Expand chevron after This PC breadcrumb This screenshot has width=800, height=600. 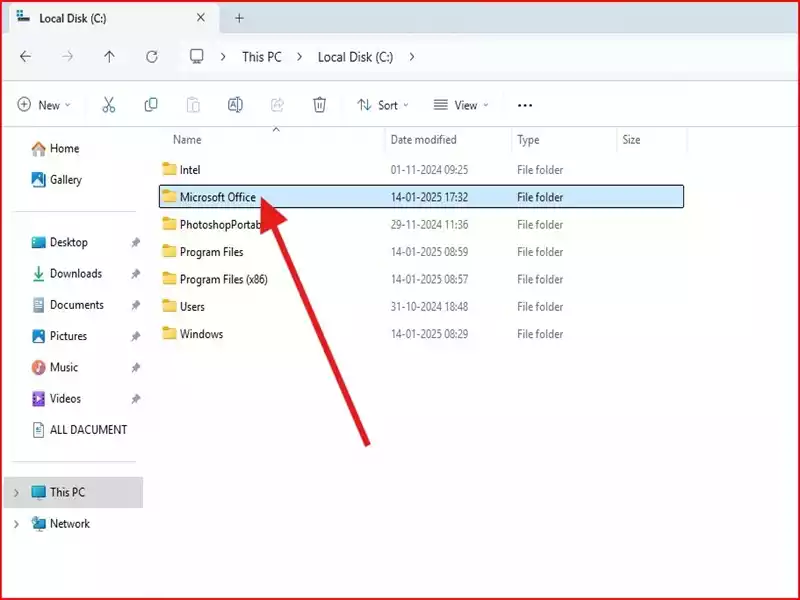tap(299, 57)
